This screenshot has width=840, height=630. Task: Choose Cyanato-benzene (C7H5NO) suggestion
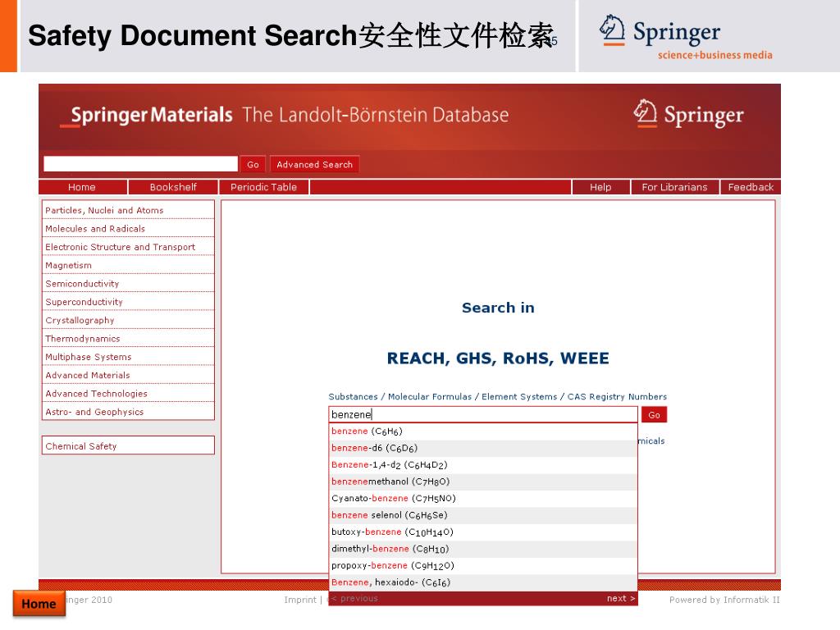[x=482, y=498]
